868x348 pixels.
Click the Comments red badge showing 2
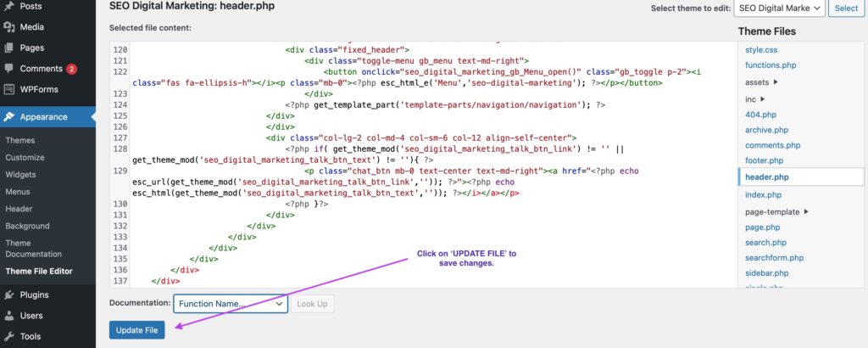pos(71,69)
